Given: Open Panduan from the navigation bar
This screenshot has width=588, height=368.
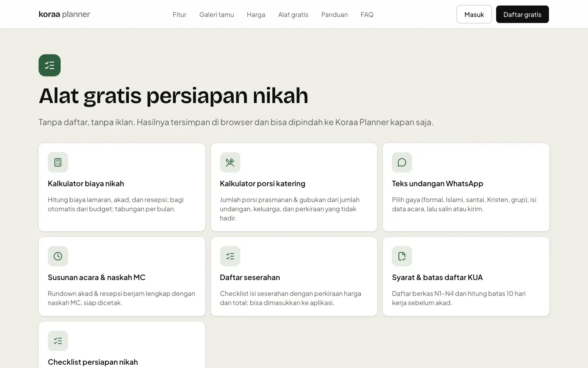Looking at the screenshot, I should coord(334,14).
